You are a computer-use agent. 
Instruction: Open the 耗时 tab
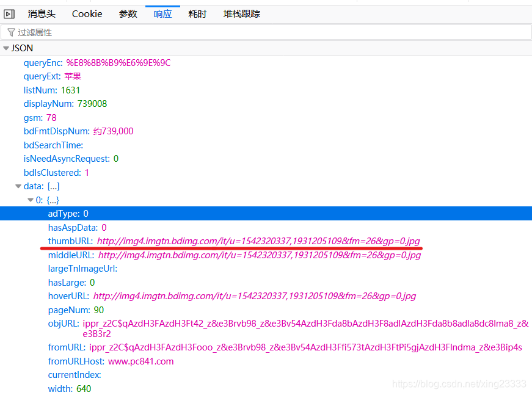[x=197, y=14]
